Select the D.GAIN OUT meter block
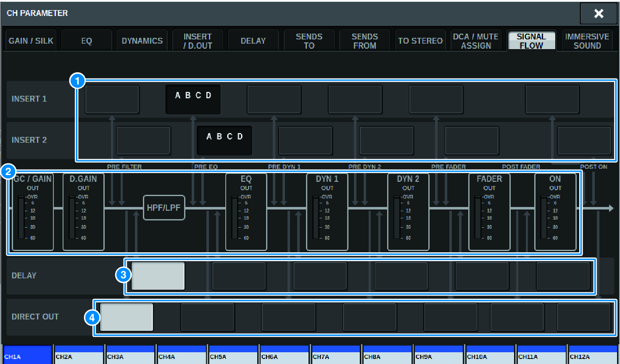The height and width of the screenshot is (364, 620). point(83,212)
